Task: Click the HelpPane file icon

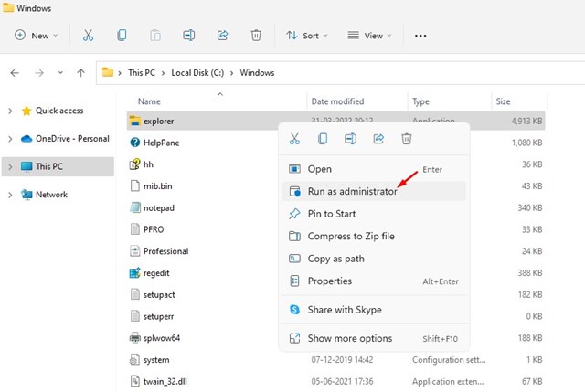Action: pos(134,143)
